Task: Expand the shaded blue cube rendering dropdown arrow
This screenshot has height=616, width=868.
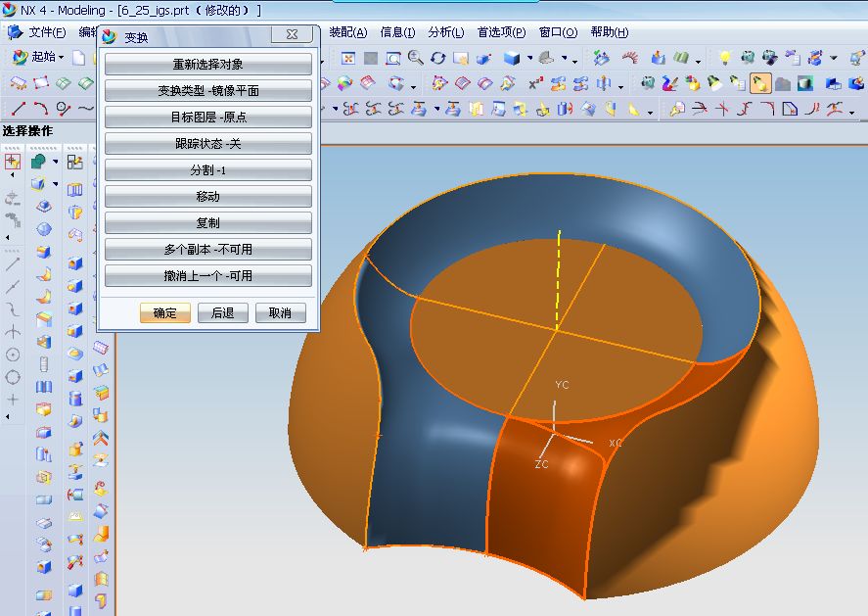Action: pyautogui.click(x=530, y=58)
